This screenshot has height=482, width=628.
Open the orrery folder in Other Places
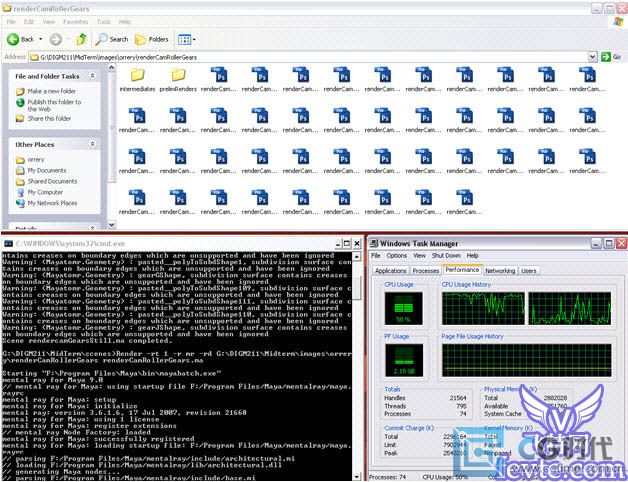[36, 159]
